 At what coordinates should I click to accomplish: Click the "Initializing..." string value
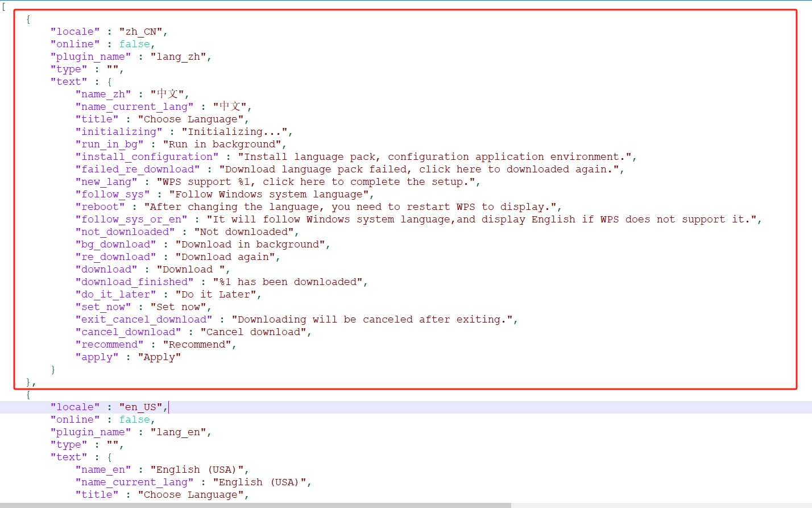[x=234, y=132]
